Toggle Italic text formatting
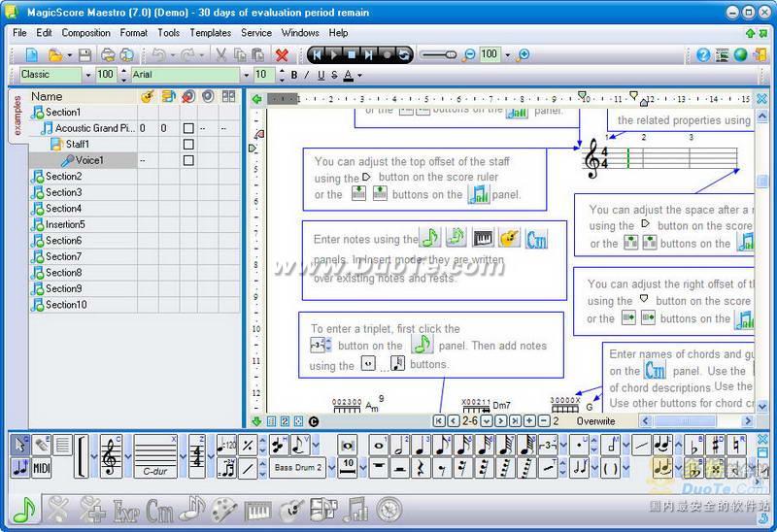The image size is (777, 532). 307,75
